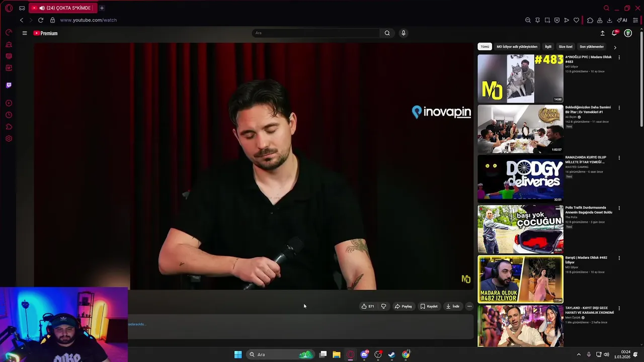Open the Windows Start menu

(238, 354)
